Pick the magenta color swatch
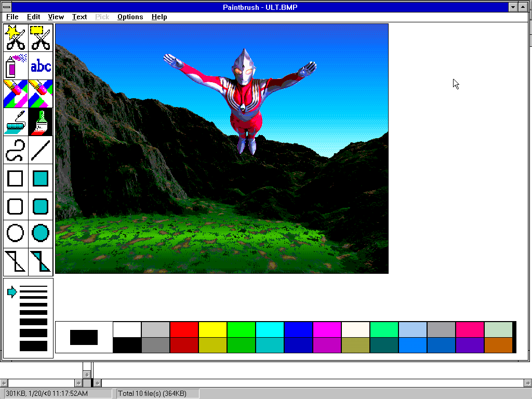 [x=326, y=329]
